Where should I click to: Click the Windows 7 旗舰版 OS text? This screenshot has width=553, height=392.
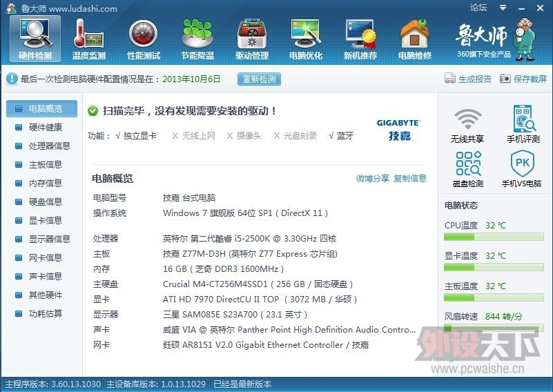(246, 213)
